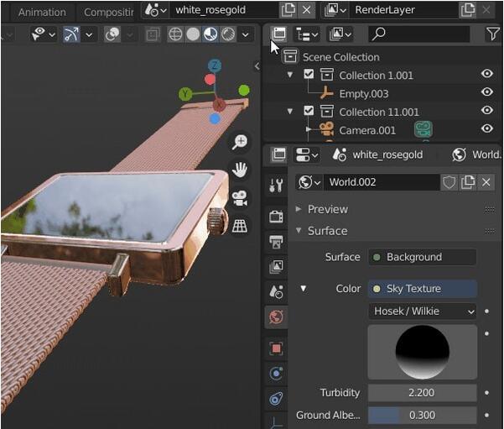Click the Turbidity 2.200 slider
504x429 pixels.
point(422,393)
